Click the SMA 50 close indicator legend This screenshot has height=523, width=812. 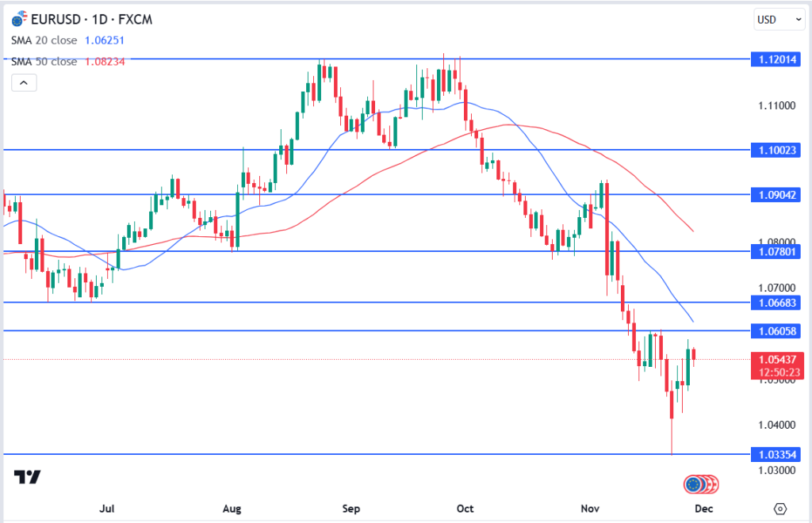tap(44, 61)
